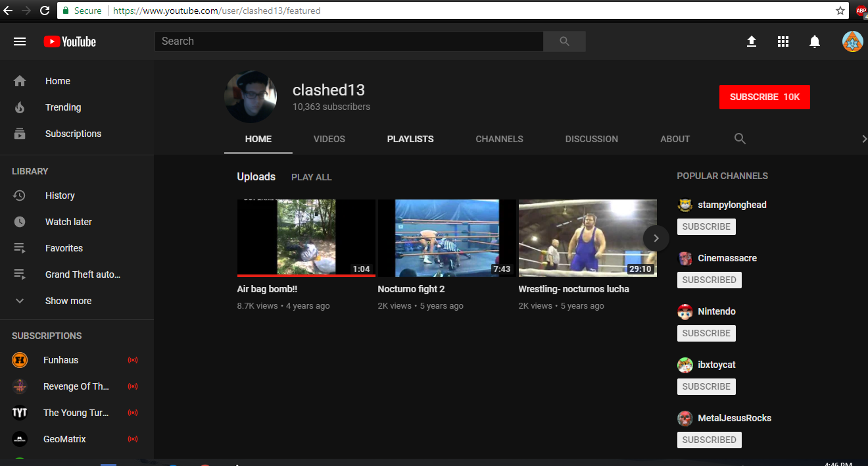Subscribe to the stampylonghead channel
The height and width of the screenshot is (466, 868).
706,226
